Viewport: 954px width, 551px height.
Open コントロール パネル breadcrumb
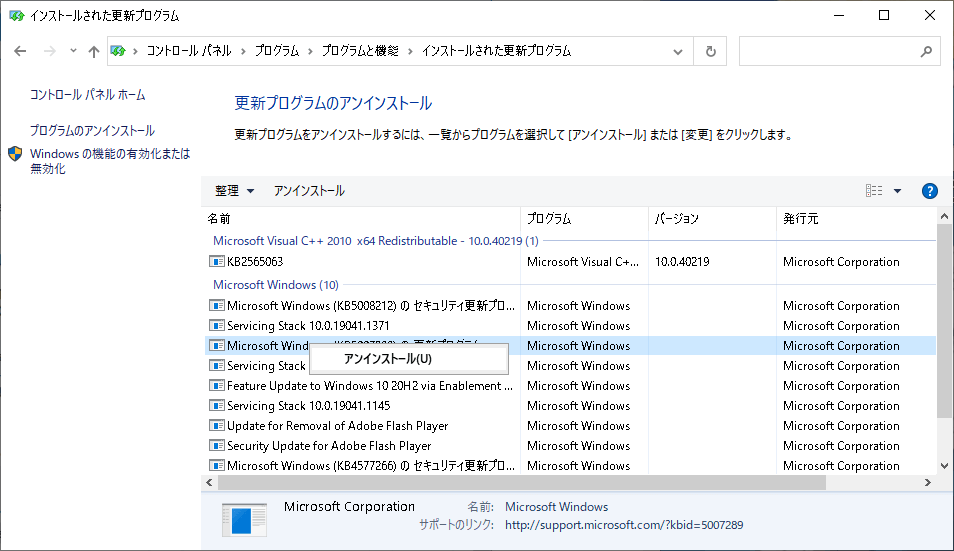(x=189, y=51)
